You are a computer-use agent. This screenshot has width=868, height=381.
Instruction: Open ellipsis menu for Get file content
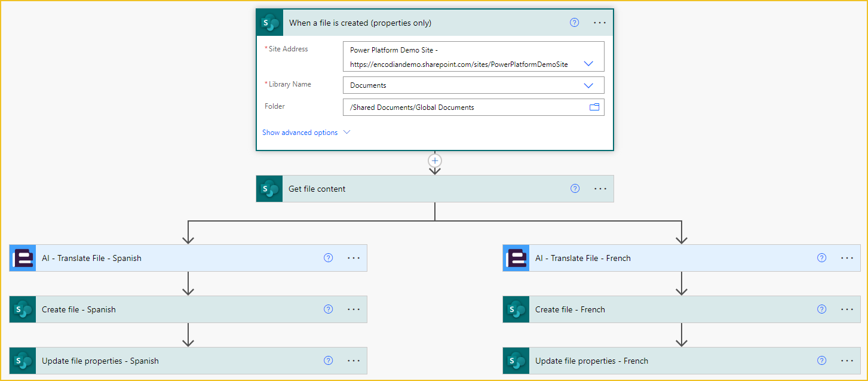(x=600, y=189)
